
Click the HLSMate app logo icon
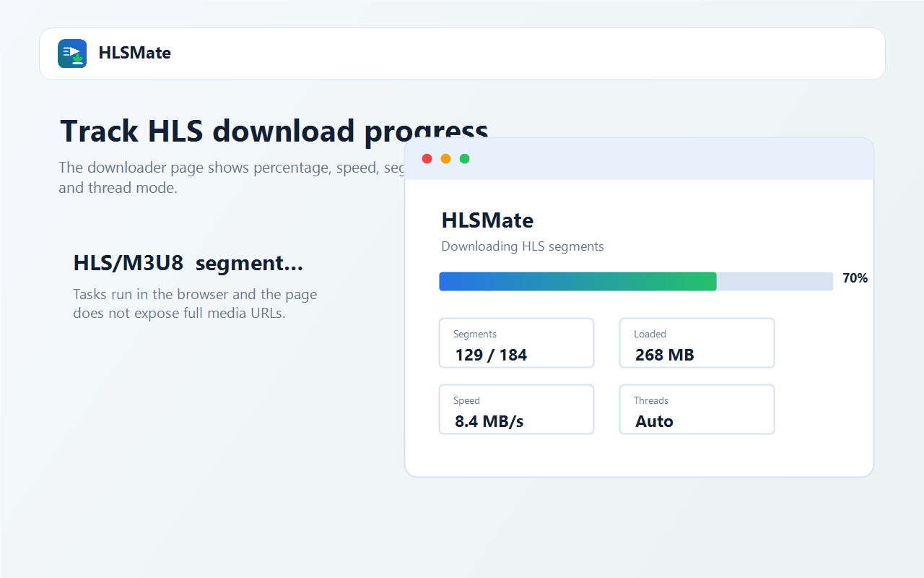click(x=72, y=53)
